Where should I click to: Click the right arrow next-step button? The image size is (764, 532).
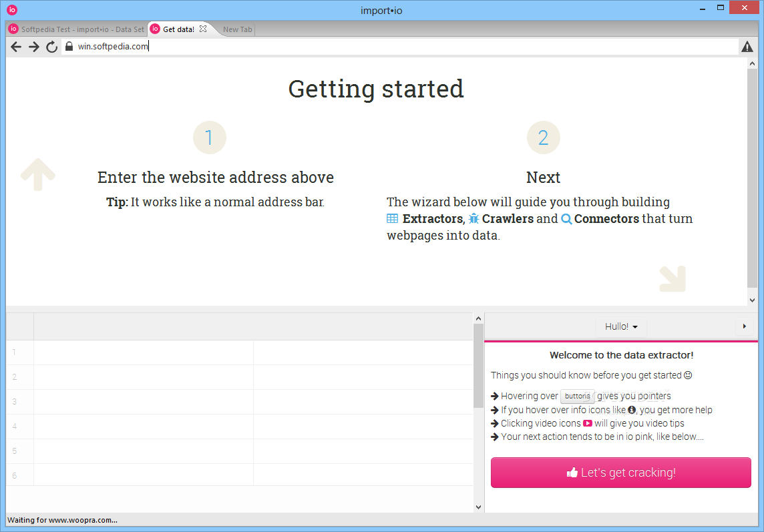744,326
